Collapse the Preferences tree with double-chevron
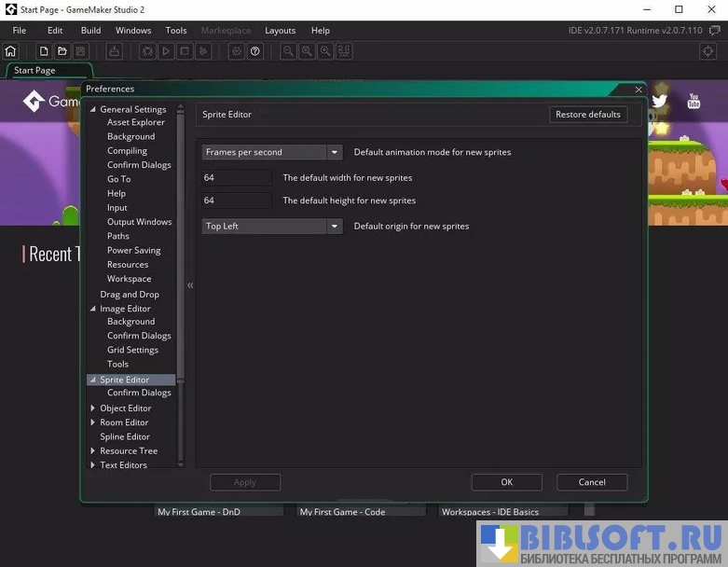Image resolution: width=728 pixels, height=567 pixels. click(190, 285)
